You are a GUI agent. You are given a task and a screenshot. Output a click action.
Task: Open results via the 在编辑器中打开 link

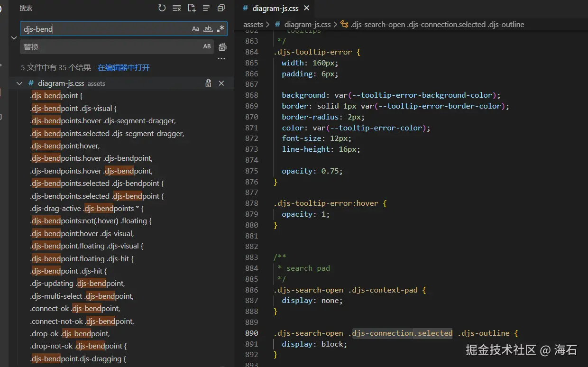123,68
